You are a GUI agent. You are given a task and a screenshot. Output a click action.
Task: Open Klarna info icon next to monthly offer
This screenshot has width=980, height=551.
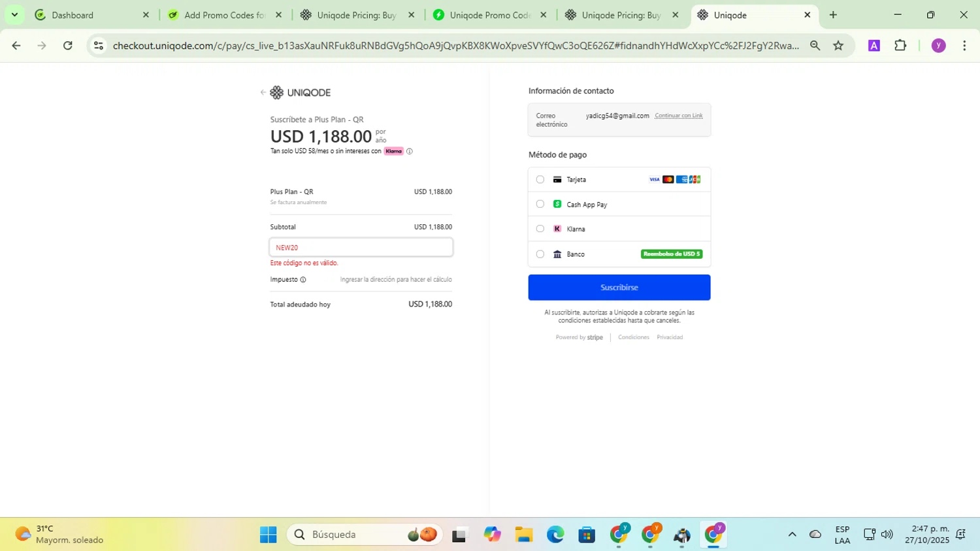pyautogui.click(x=410, y=151)
